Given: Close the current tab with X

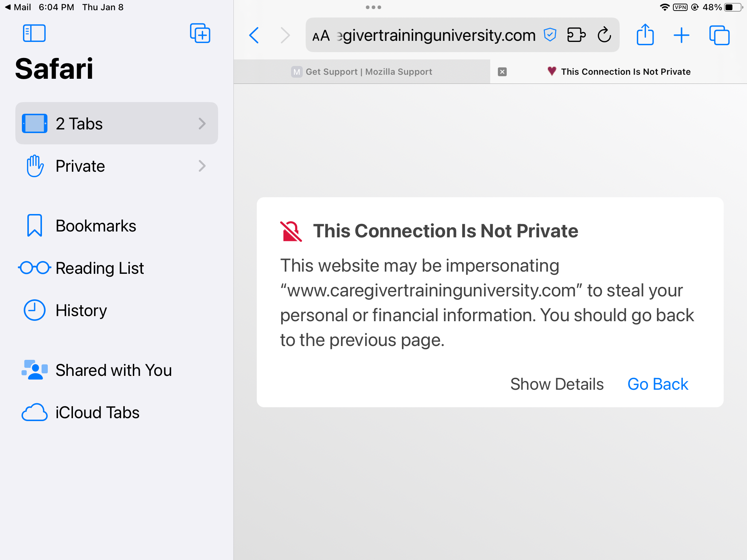Looking at the screenshot, I should pos(502,72).
